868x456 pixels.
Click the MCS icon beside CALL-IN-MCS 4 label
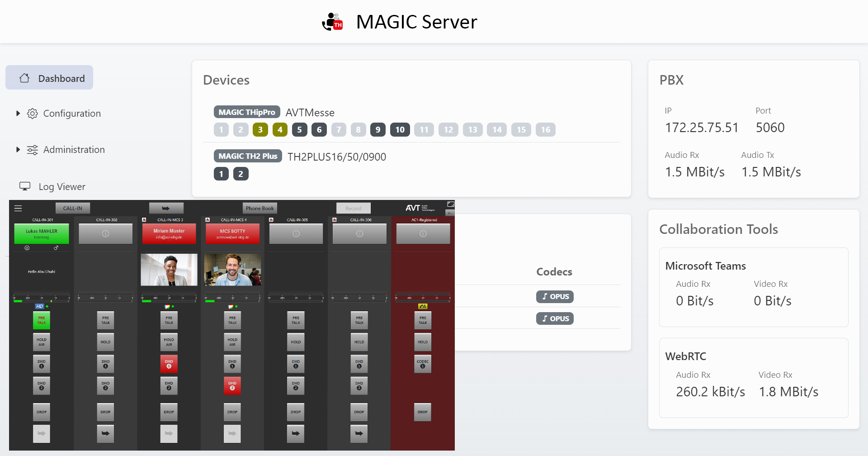point(208,220)
